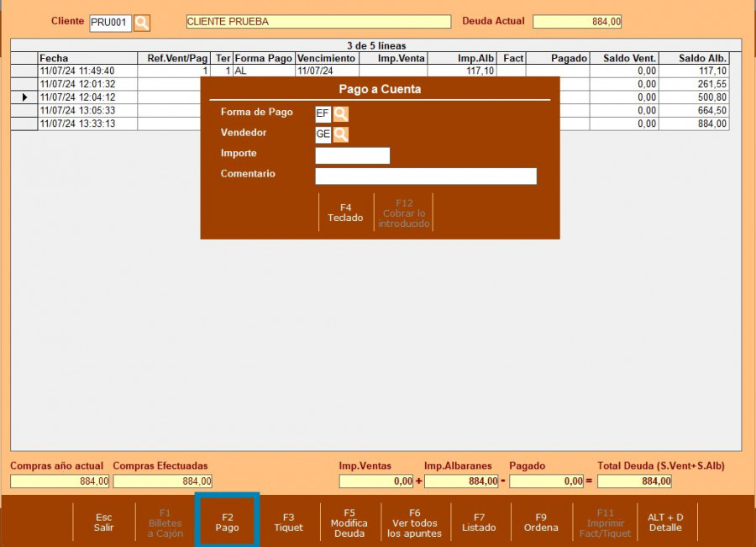Click the Comentario text field
This screenshot has height=547, width=756.
tap(425, 176)
